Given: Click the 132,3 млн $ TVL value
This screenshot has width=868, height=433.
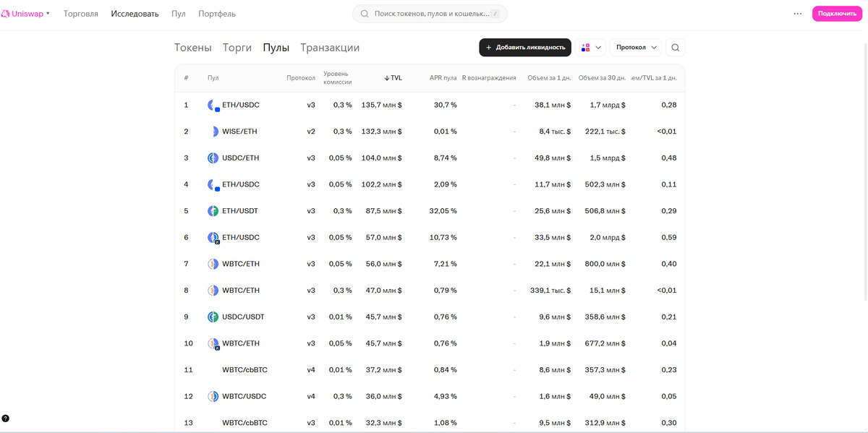Looking at the screenshot, I should tap(381, 132).
